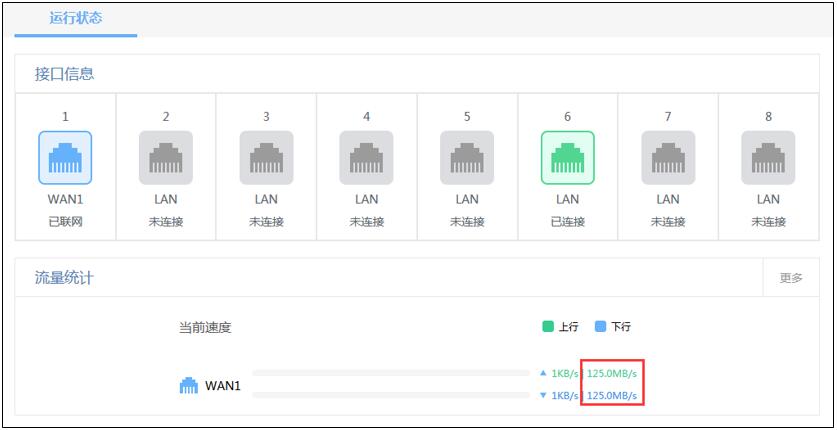
Task: Click the WAN1 label under port 1
Action: pos(65,200)
